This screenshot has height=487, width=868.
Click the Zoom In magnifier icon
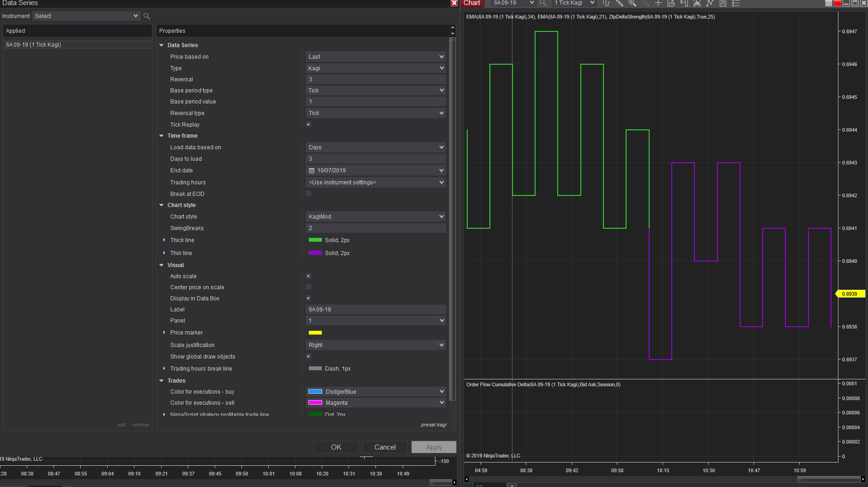pos(633,3)
